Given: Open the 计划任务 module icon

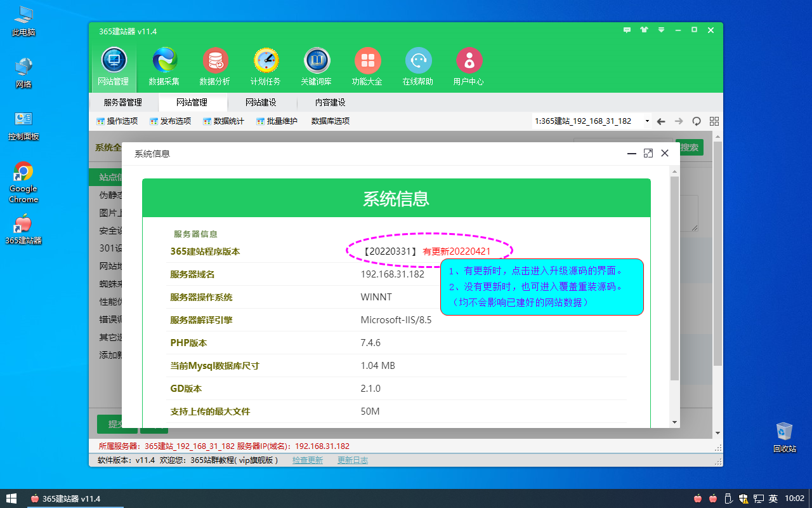Looking at the screenshot, I should point(266,67).
